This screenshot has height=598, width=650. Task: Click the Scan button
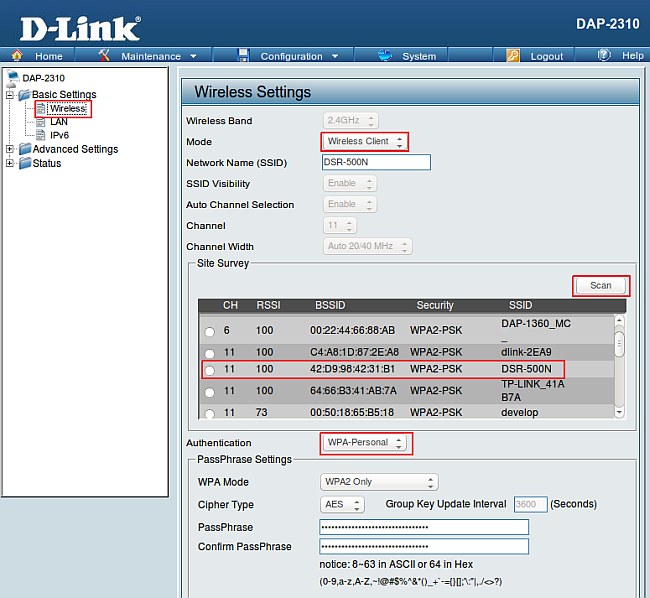click(x=600, y=285)
